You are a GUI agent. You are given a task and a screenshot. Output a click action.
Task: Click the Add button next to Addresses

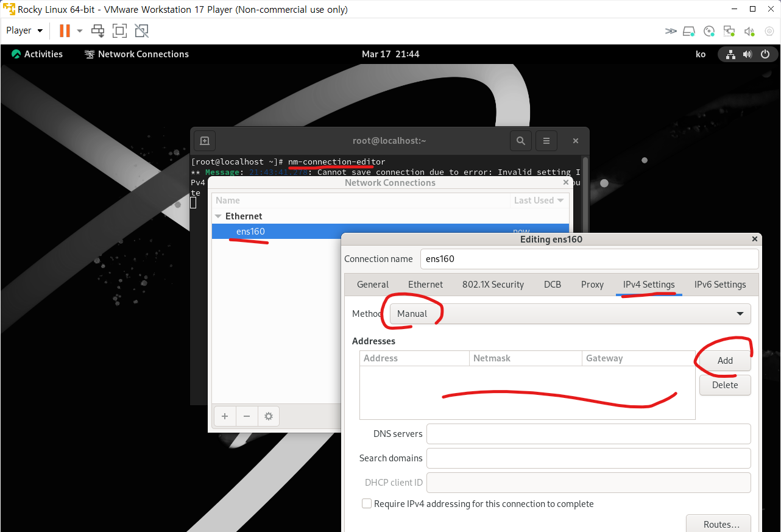724,360
